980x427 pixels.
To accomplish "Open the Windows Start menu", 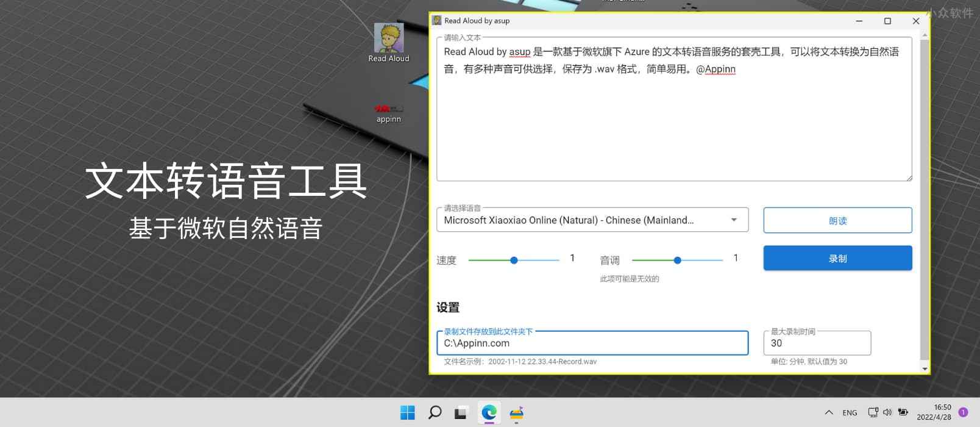I will 408,413.
